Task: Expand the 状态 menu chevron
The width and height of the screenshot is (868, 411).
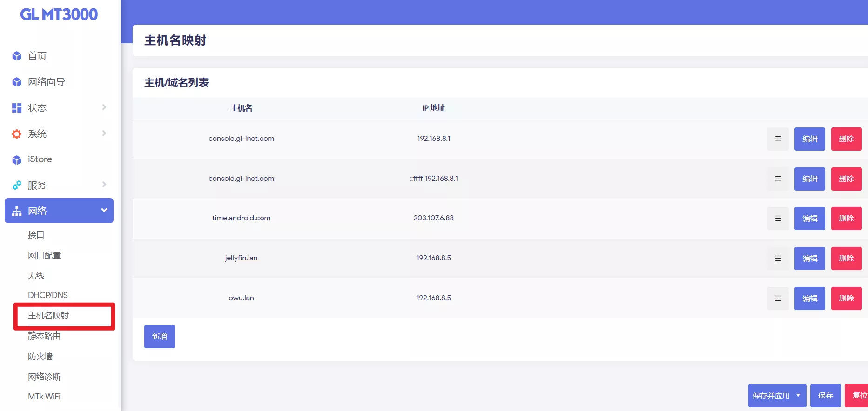Action: (104, 107)
